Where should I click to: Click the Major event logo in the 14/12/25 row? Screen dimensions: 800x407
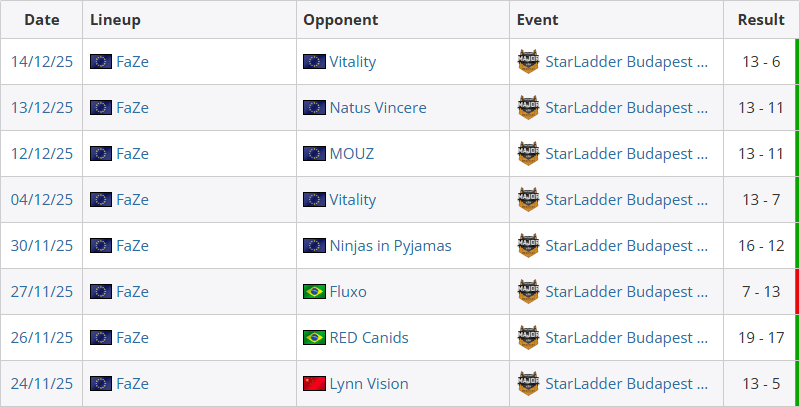coord(528,62)
